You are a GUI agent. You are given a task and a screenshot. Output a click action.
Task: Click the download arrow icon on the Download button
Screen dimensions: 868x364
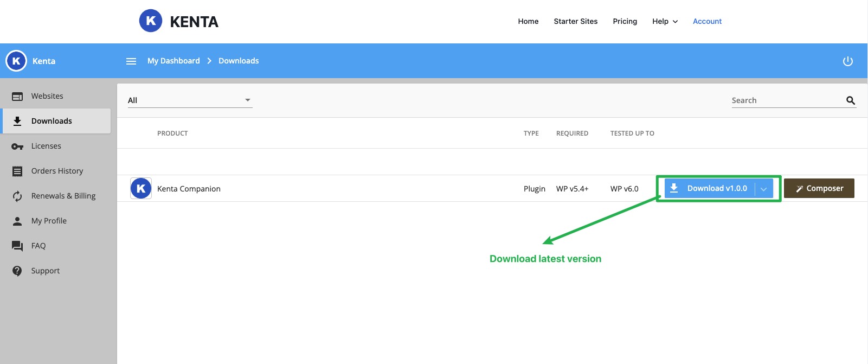click(674, 188)
